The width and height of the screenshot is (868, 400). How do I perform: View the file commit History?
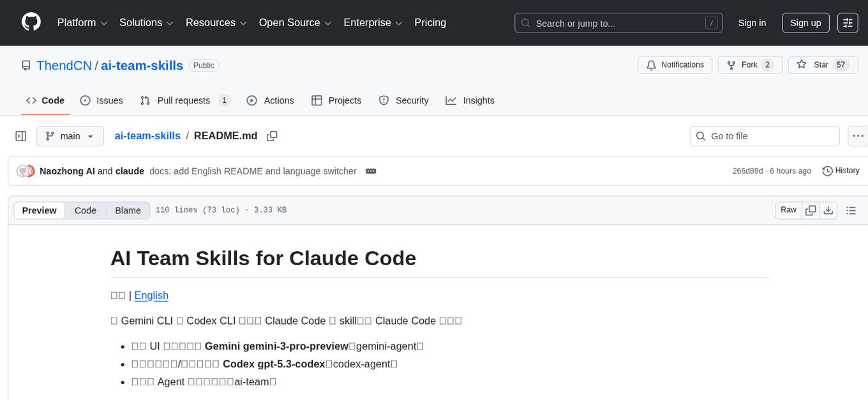tap(841, 171)
